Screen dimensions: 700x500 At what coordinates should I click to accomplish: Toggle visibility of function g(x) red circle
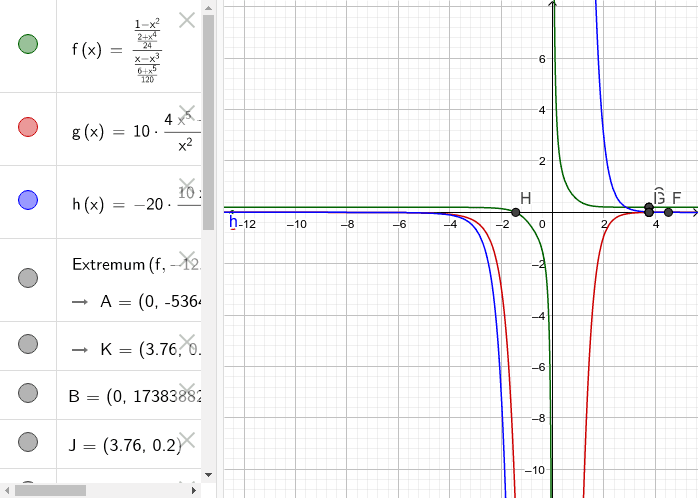(x=28, y=127)
